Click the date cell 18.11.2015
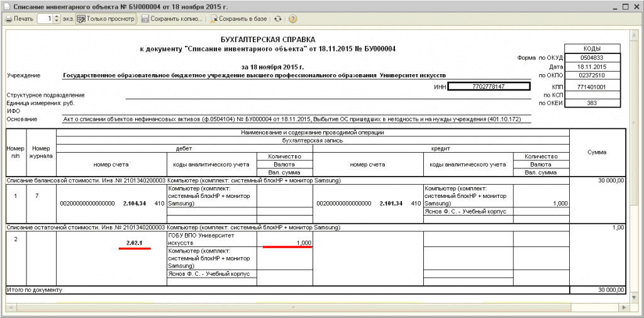 coord(592,66)
